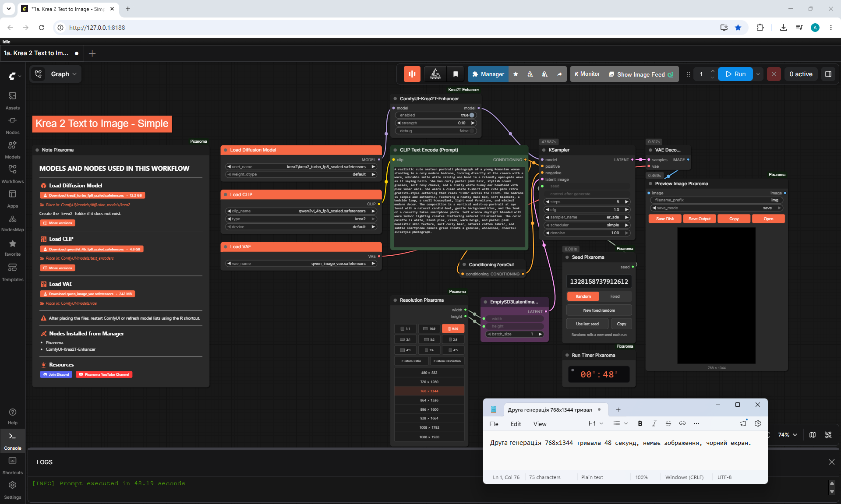Select the 3:2 aspect ratio
This screenshot has height=504, width=841.
(x=429, y=339)
